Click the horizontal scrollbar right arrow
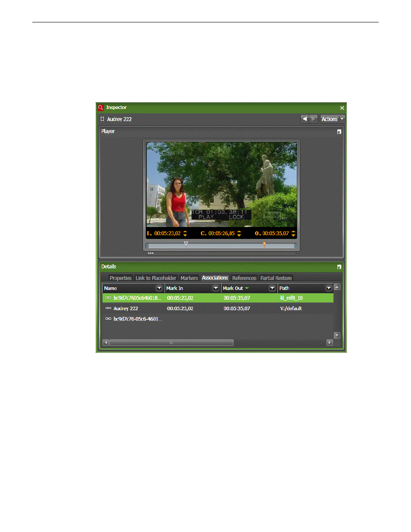411x532 pixels. click(330, 343)
